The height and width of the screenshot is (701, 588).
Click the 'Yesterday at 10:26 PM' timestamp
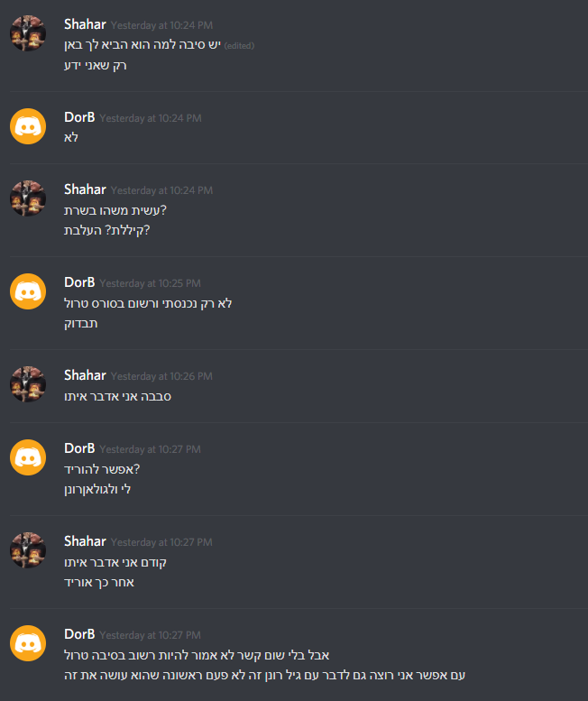[161, 376]
